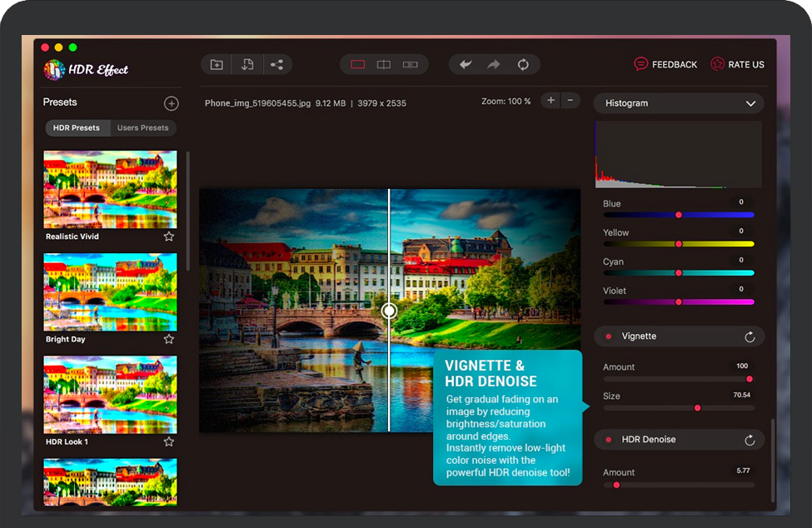Toggle the Vignette effect red dot

click(609, 336)
